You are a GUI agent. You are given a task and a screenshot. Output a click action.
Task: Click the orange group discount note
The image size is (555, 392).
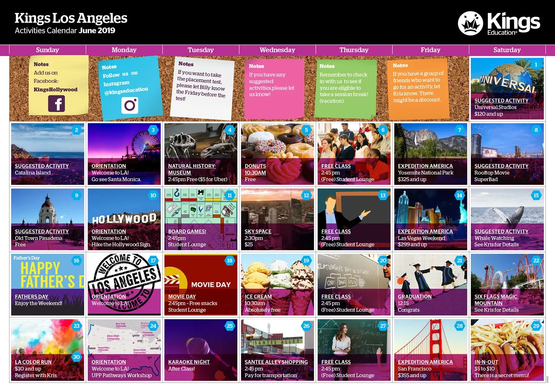(x=418, y=88)
